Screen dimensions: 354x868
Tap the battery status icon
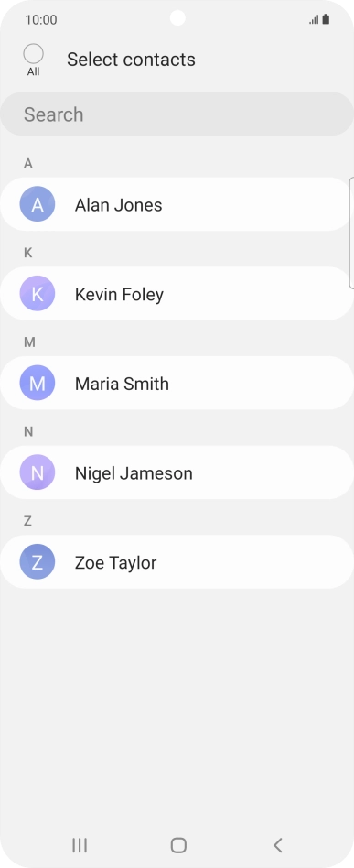[326, 19]
